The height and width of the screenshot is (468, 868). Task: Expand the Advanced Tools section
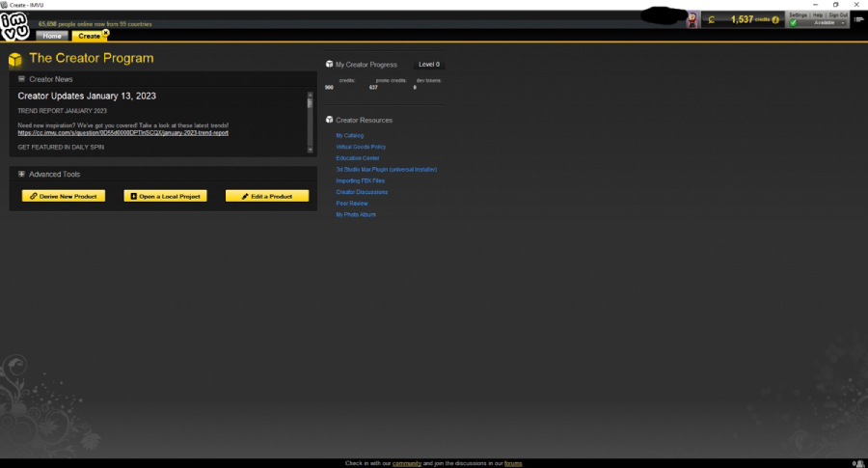[x=21, y=174]
